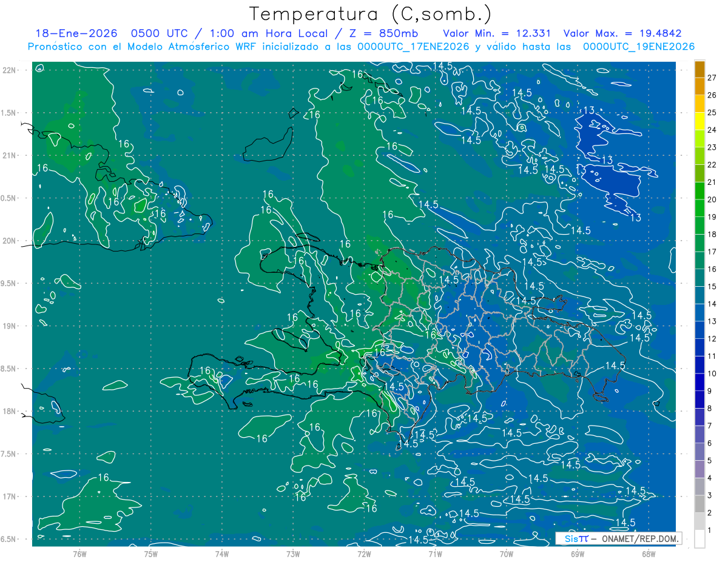This screenshot has height=562, width=728.
Task: Click color scale label "22"
Action: (x=712, y=165)
